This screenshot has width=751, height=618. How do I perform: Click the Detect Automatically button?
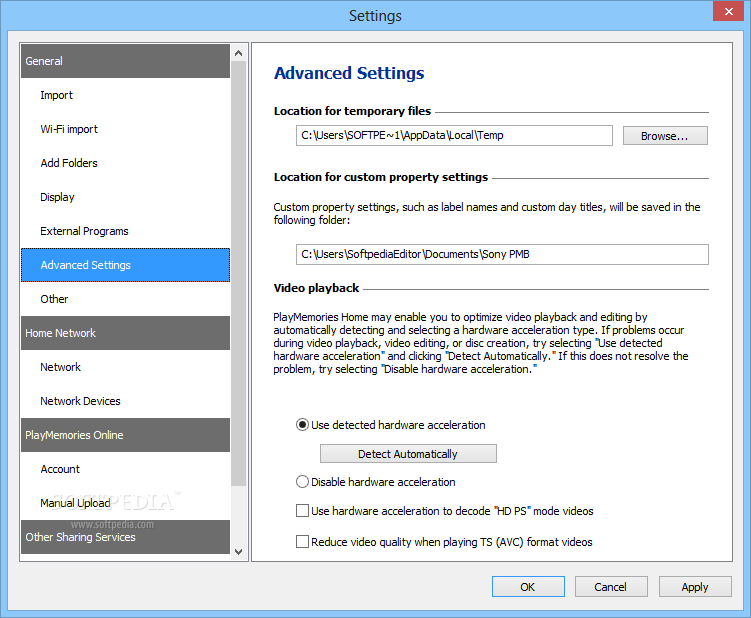coord(408,454)
